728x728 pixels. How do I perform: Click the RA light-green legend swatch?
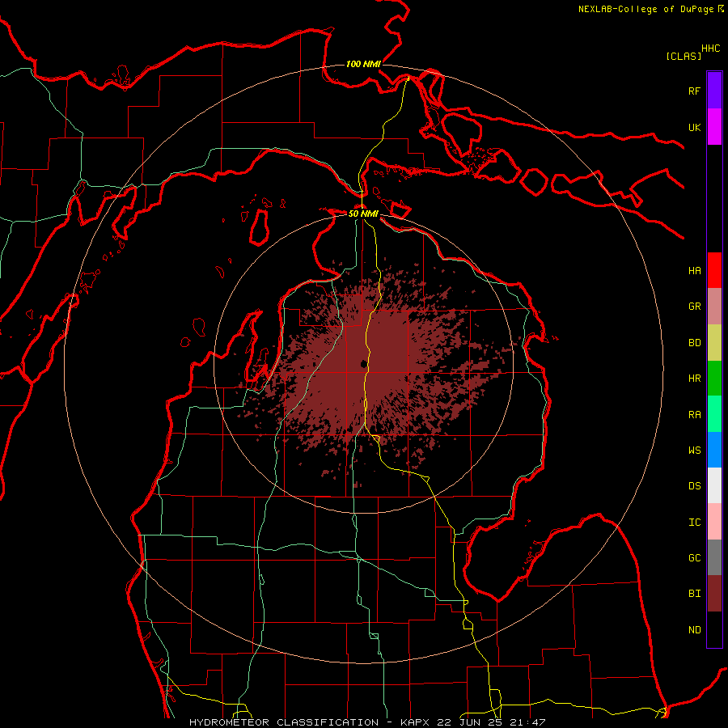click(714, 414)
